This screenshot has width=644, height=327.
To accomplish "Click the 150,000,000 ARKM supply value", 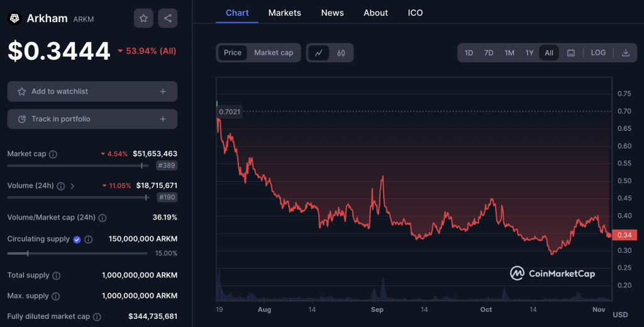I will click(143, 239).
